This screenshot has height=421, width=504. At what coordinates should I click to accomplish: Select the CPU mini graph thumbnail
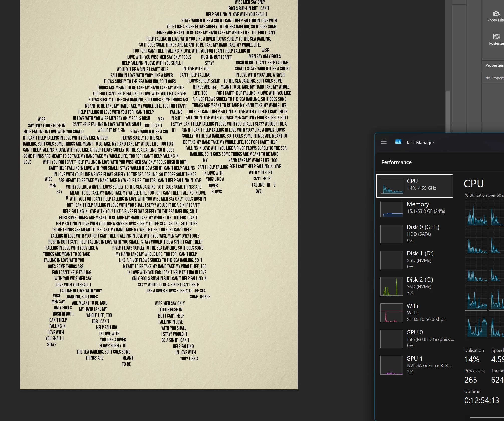point(392,186)
